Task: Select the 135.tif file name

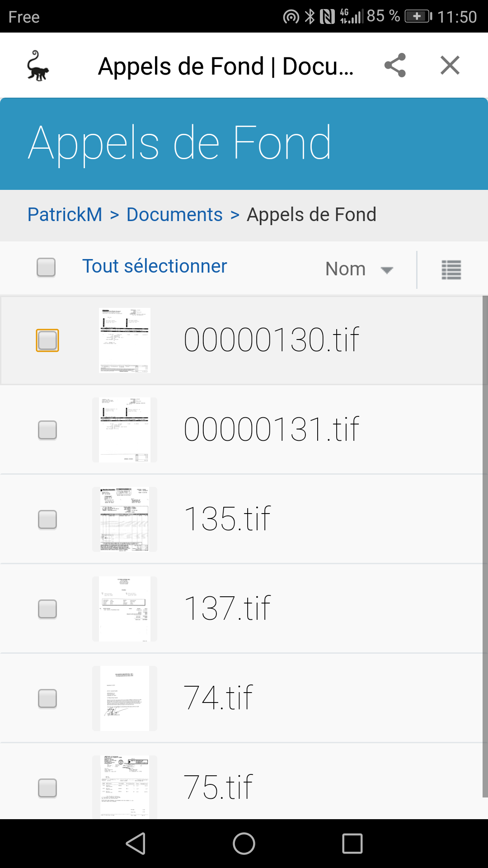Action: click(227, 519)
